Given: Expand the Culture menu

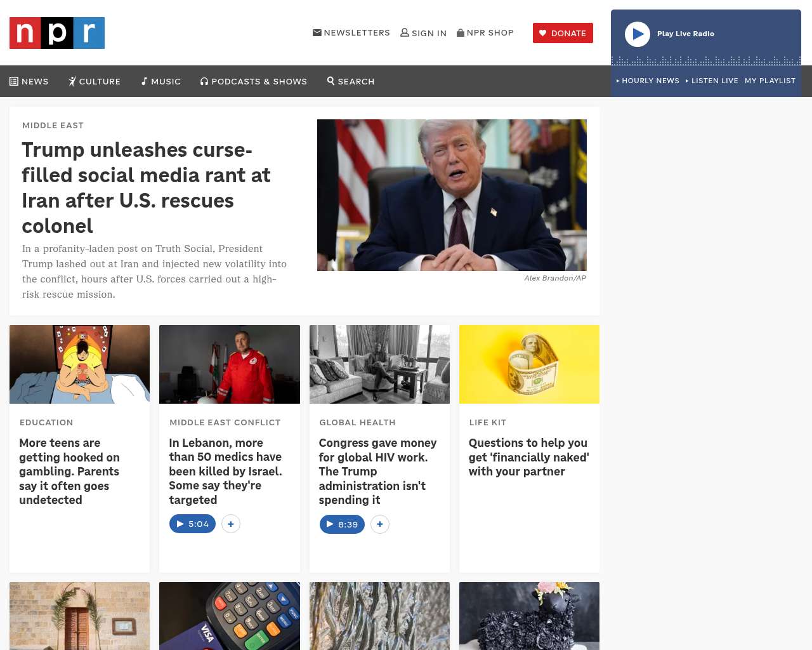Looking at the screenshot, I should point(95,81).
